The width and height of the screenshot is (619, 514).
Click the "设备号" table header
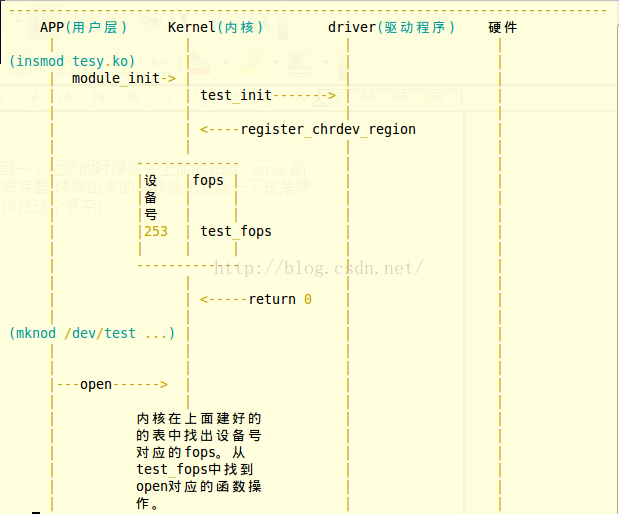pos(150,197)
